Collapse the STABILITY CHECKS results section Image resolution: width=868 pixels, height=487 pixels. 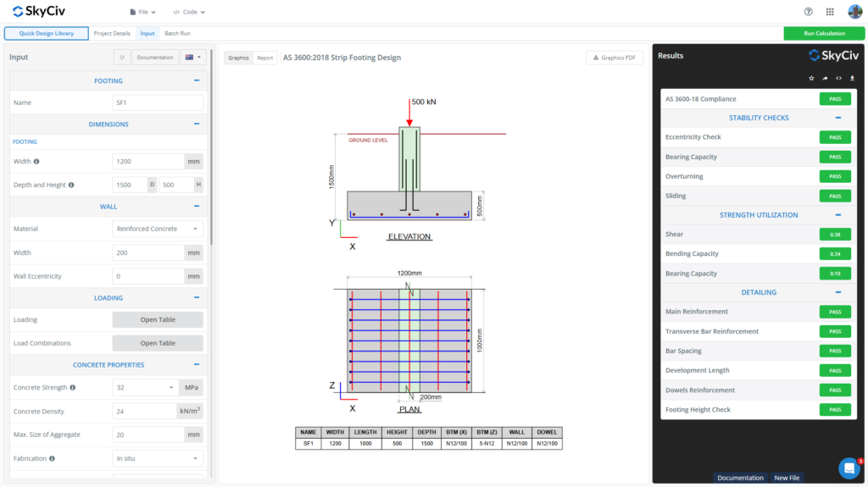tap(838, 118)
